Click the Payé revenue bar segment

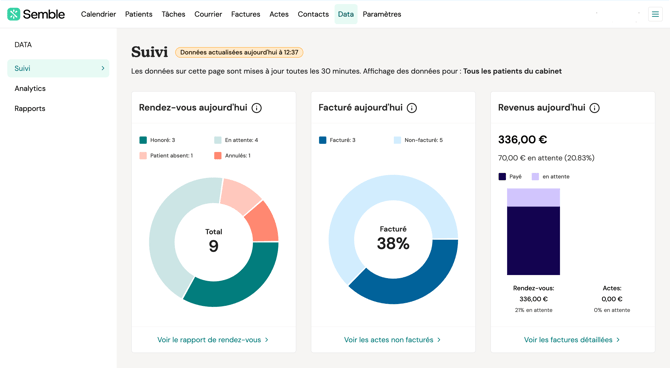[x=533, y=241]
